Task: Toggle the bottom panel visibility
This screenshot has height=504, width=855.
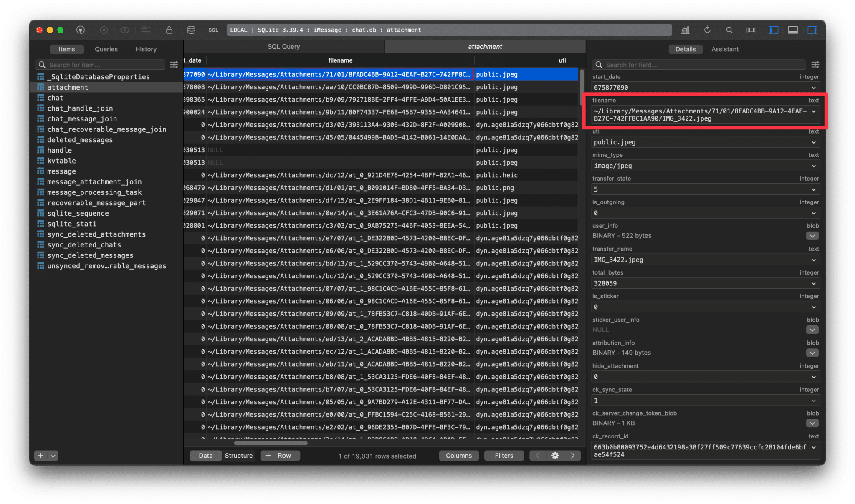Action: click(793, 30)
